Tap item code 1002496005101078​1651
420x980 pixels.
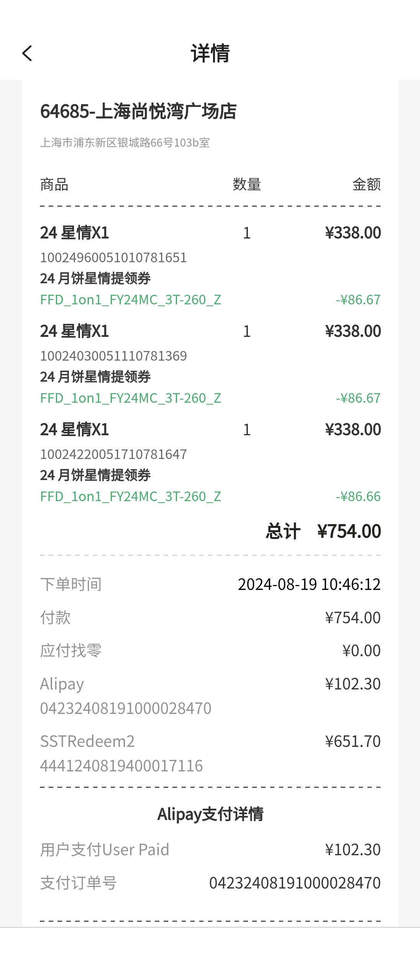click(113, 258)
